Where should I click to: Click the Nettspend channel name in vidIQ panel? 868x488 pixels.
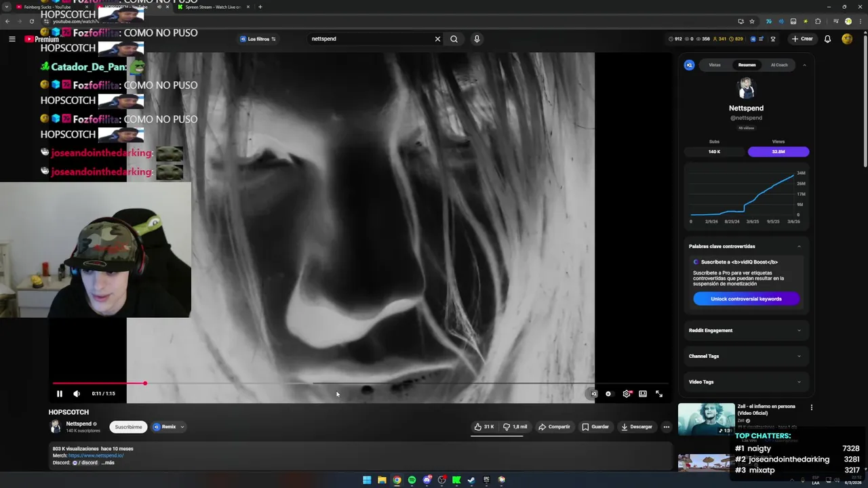(746, 108)
